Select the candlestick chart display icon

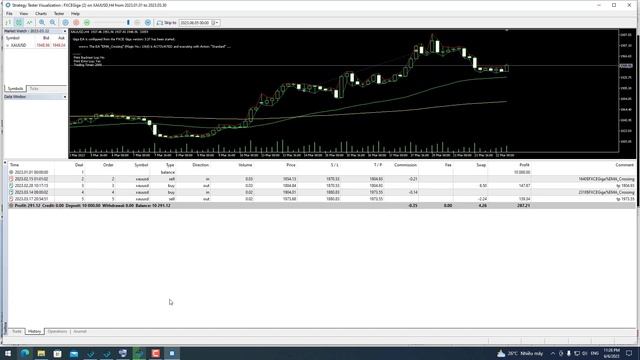point(19,22)
